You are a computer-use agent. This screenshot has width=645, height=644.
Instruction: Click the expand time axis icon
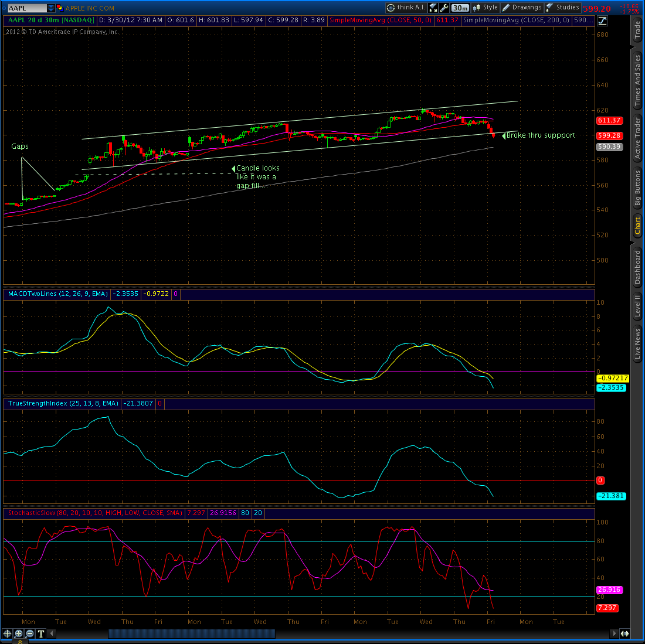click(624, 633)
